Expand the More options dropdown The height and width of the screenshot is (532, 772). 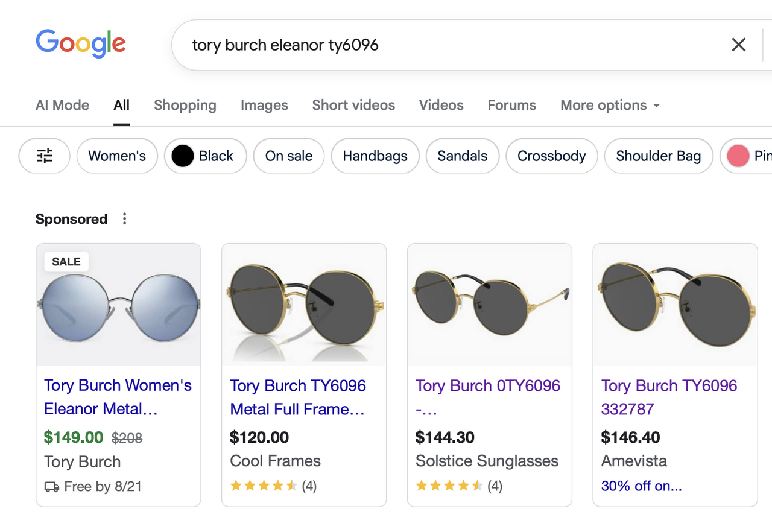coord(610,105)
